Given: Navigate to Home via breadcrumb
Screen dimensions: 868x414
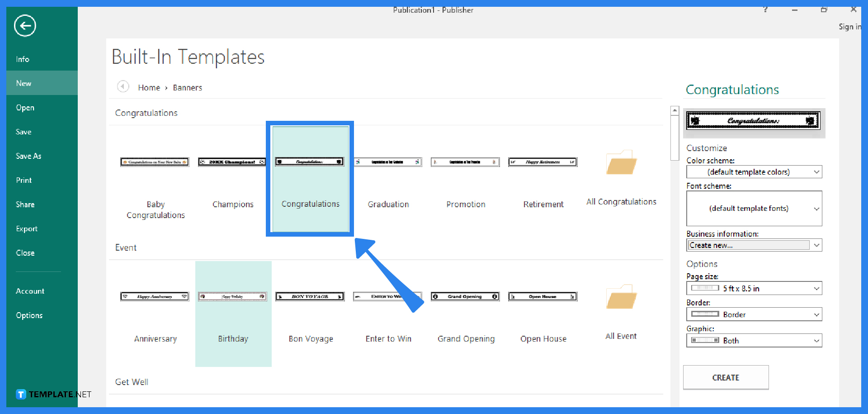Looking at the screenshot, I should 149,87.
